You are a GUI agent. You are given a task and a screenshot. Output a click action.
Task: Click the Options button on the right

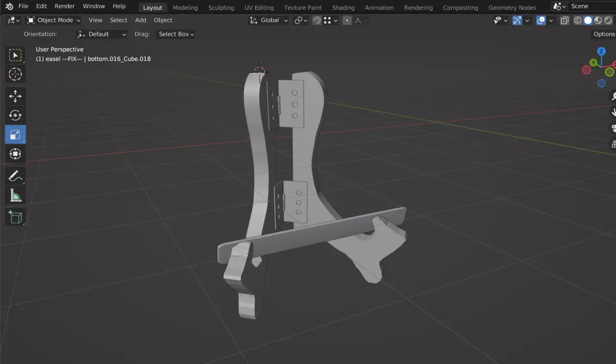(603, 34)
